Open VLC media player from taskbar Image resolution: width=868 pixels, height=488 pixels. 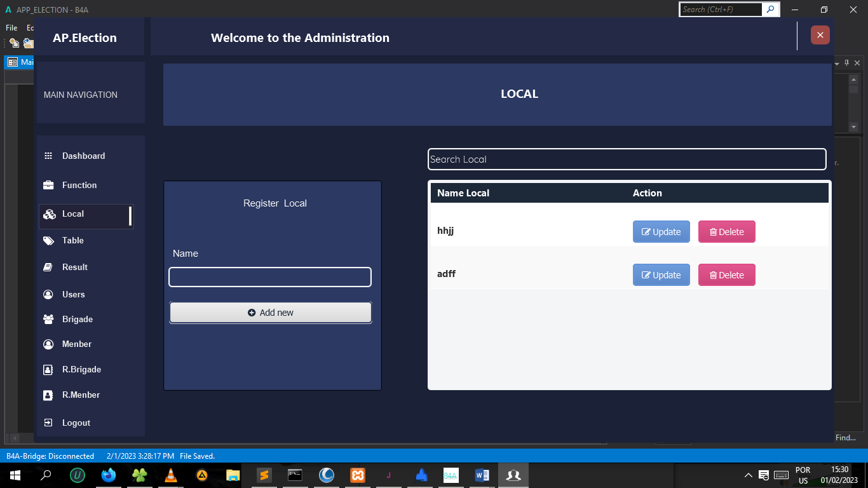pos(171,475)
